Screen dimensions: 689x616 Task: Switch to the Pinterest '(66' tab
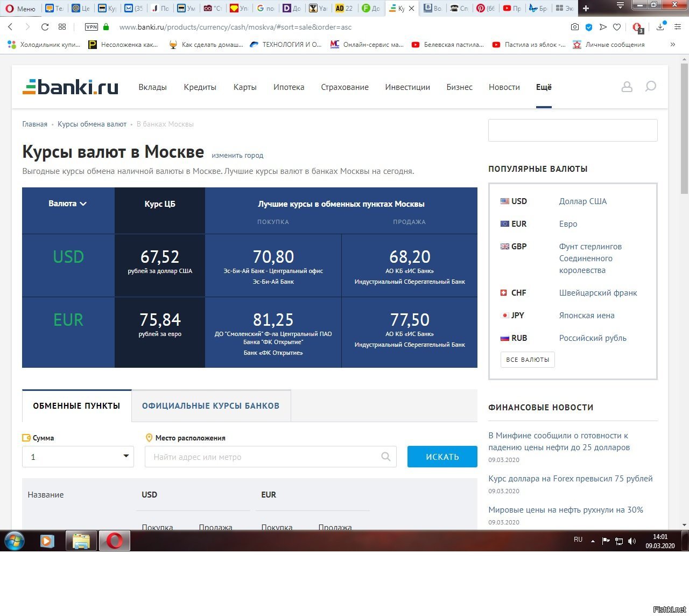pos(486,8)
